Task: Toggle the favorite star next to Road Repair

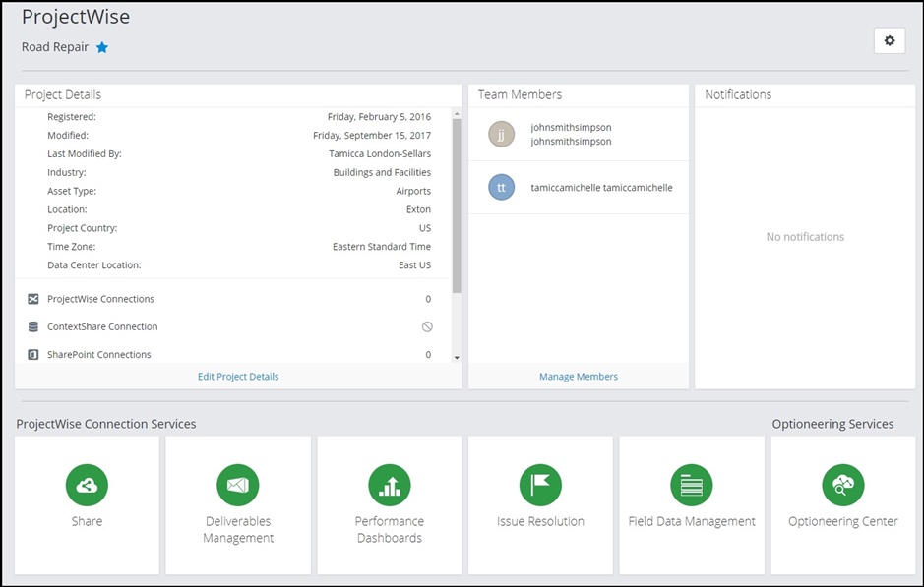Action: click(102, 47)
